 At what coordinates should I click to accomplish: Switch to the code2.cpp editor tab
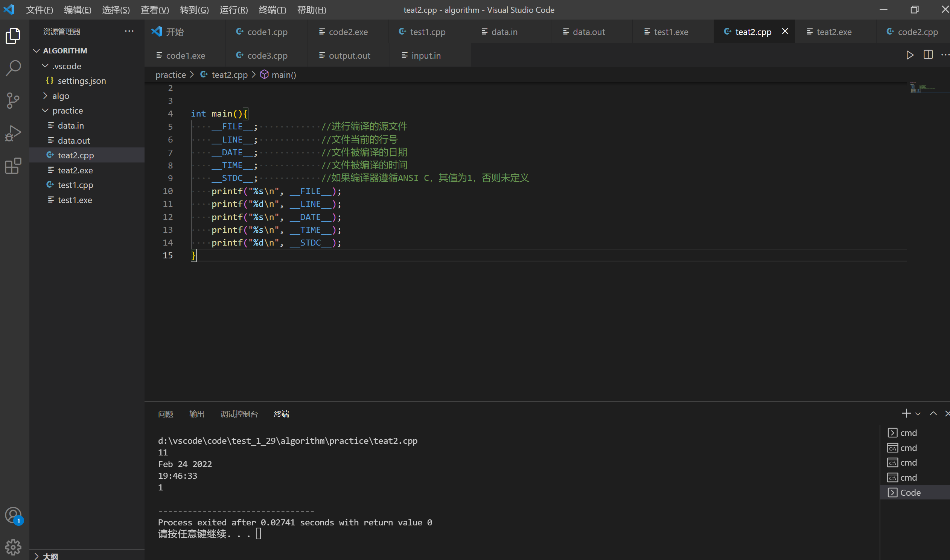coord(913,32)
